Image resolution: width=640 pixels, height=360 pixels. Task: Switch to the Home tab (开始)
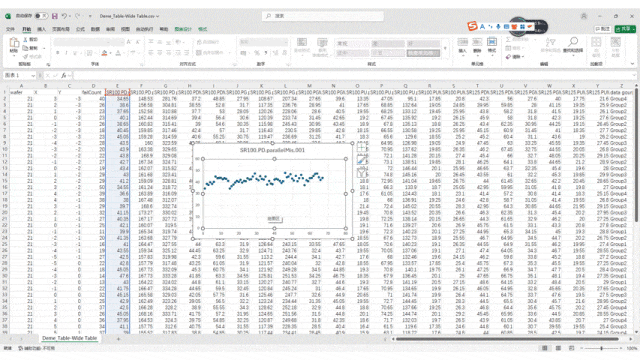click(x=27, y=29)
